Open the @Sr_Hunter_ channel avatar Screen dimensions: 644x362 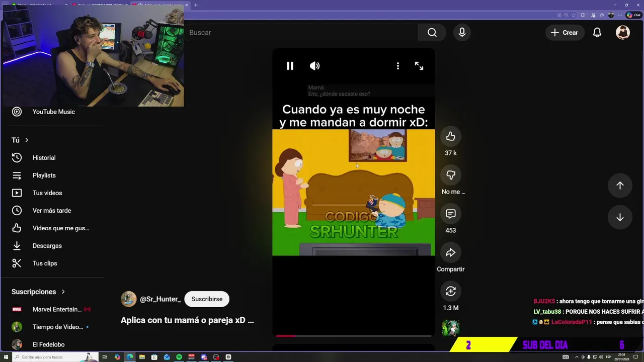tap(128, 299)
